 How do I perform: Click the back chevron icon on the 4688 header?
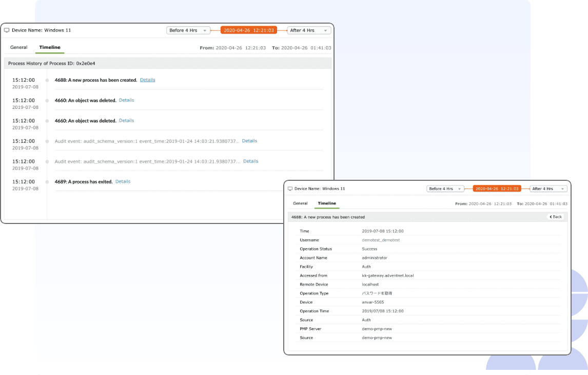[550, 216]
